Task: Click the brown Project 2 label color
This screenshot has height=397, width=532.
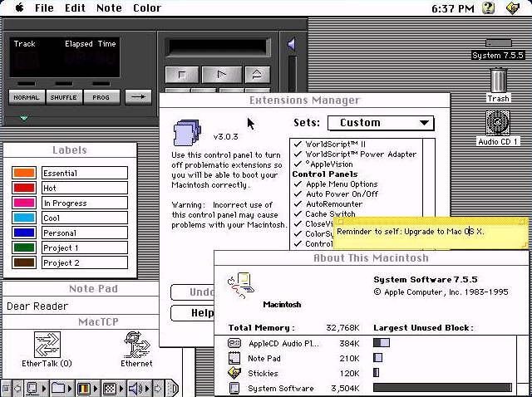Action: (24, 262)
